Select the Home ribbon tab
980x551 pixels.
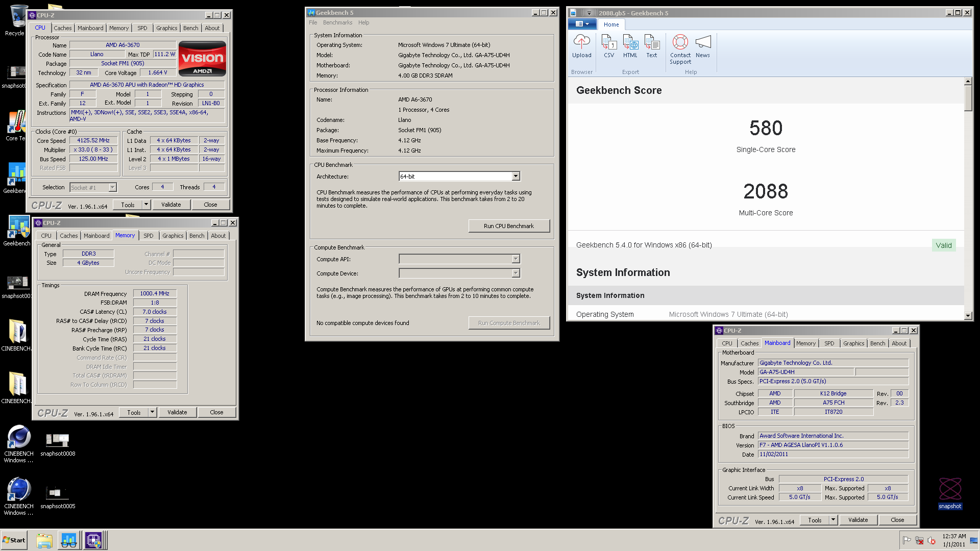pos(611,24)
